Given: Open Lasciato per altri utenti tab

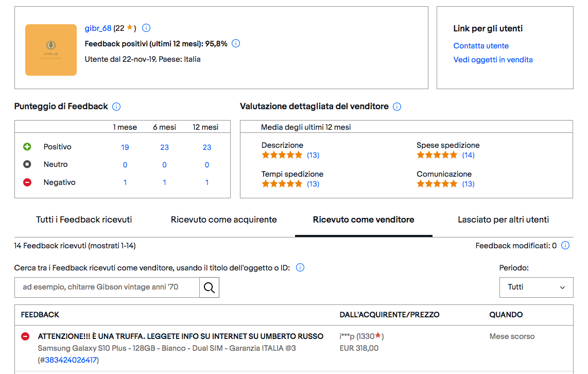Looking at the screenshot, I should coord(503,219).
